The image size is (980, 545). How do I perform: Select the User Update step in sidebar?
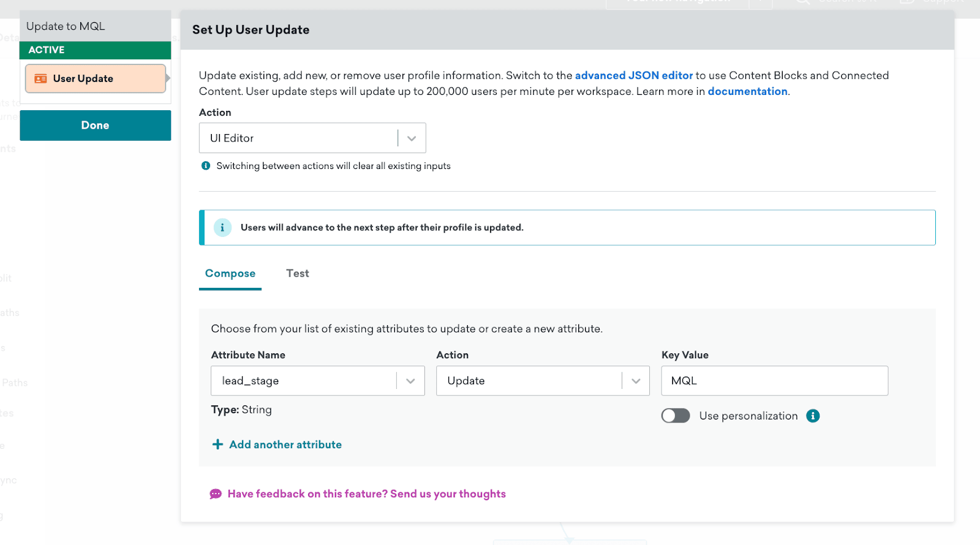point(96,79)
